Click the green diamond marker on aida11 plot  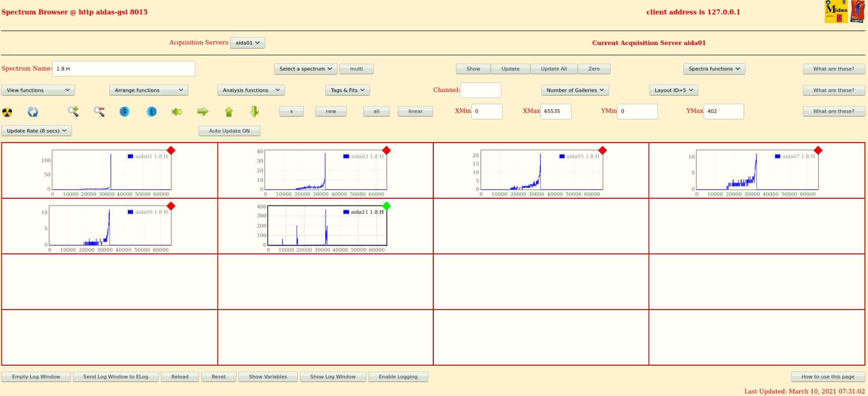[x=387, y=206]
